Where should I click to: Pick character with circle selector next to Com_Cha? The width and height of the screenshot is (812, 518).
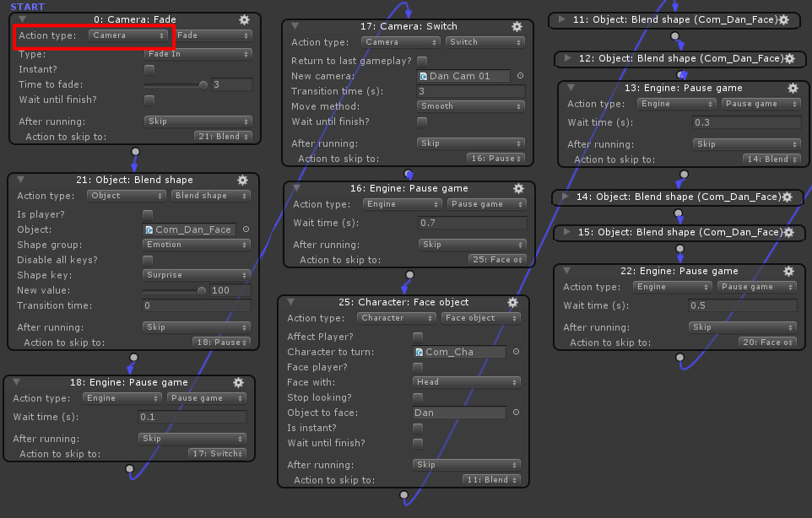pyautogui.click(x=516, y=351)
